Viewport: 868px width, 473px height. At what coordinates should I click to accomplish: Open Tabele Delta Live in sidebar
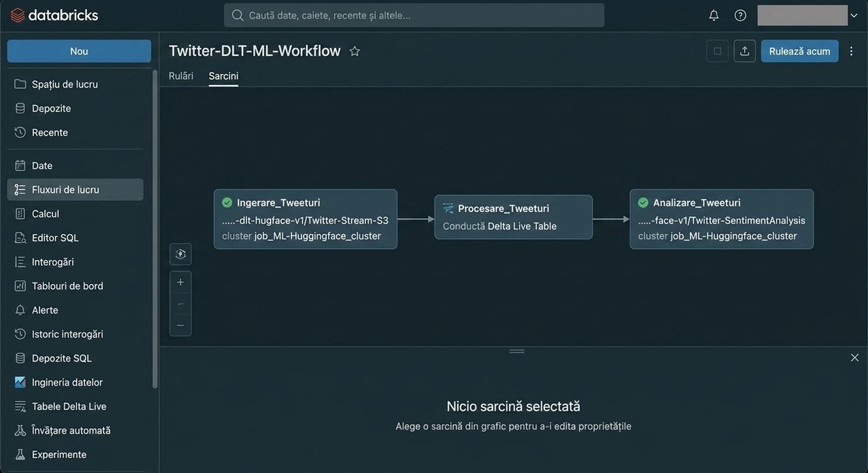pos(75,406)
